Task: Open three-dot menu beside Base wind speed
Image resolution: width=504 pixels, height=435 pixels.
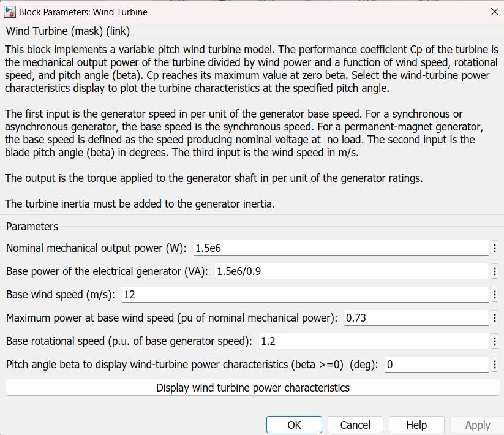Action: [494, 295]
